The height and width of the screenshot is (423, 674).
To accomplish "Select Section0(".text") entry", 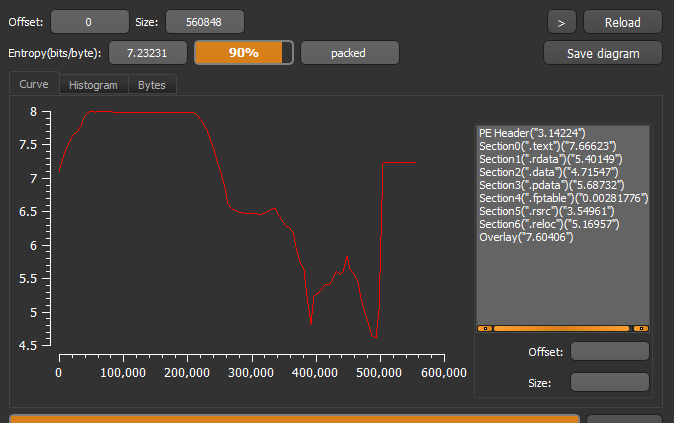I will (563, 146).
